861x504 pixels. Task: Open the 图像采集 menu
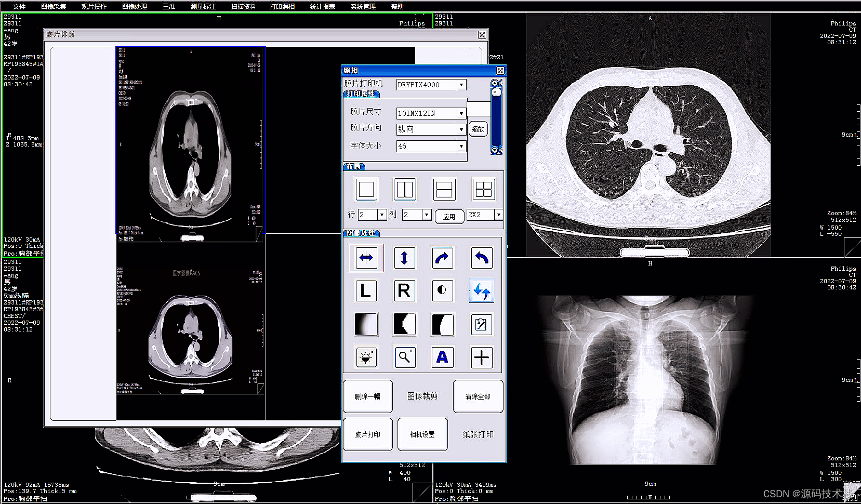point(54,6)
